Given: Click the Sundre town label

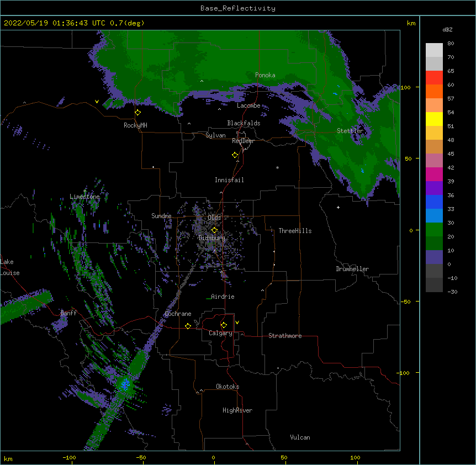Looking at the screenshot, I should click(x=161, y=216).
